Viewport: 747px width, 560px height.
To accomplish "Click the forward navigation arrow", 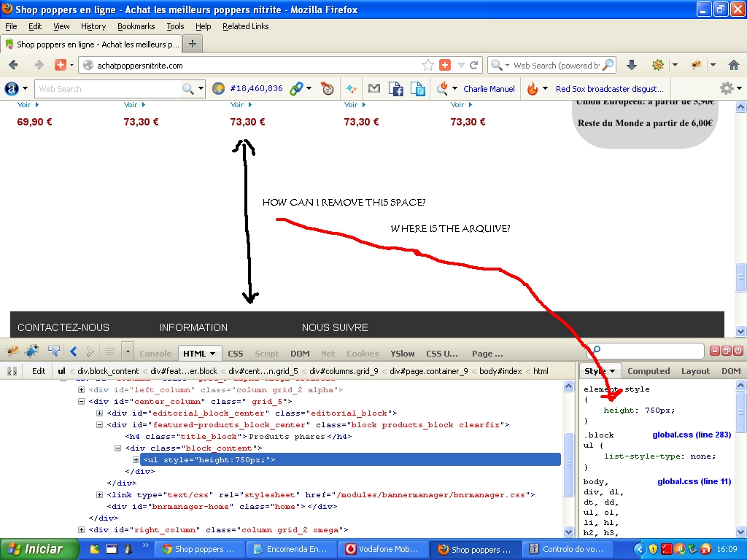I will (x=39, y=65).
